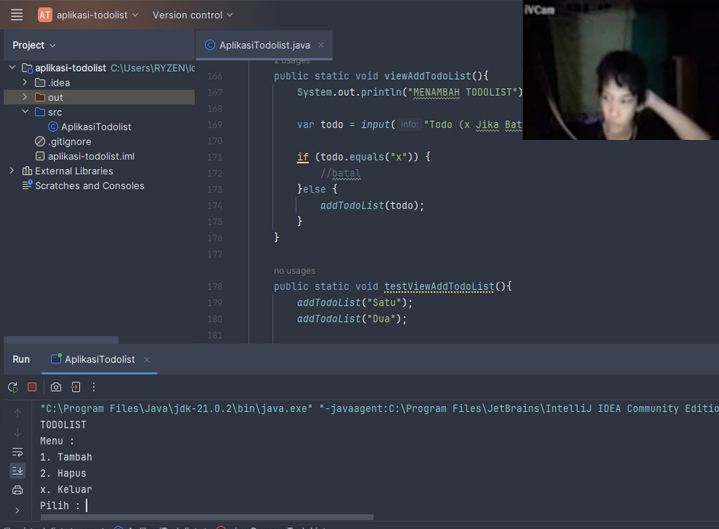
Task: Open the Run toolbar more options menu
Action: tap(94, 387)
